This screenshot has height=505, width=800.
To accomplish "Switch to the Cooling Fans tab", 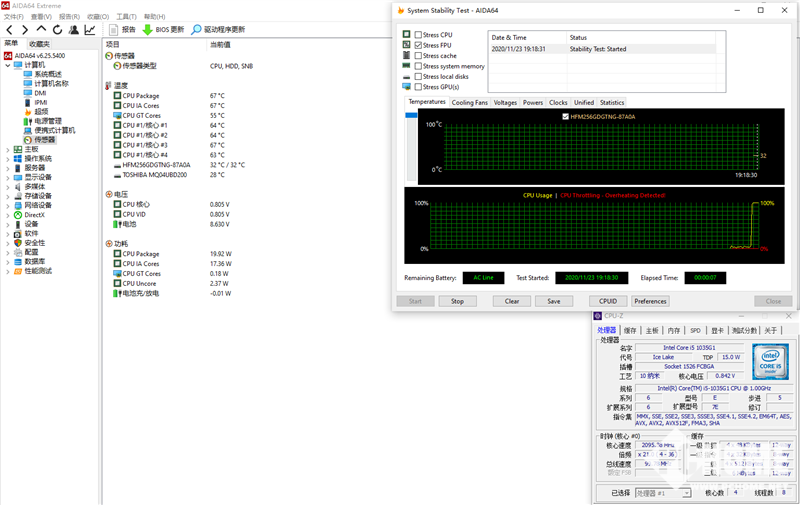I will tap(470, 103).
